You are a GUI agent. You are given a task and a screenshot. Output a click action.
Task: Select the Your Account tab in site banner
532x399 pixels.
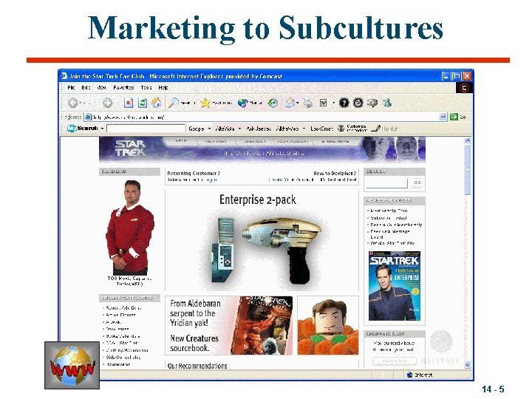tap(293, 141)
